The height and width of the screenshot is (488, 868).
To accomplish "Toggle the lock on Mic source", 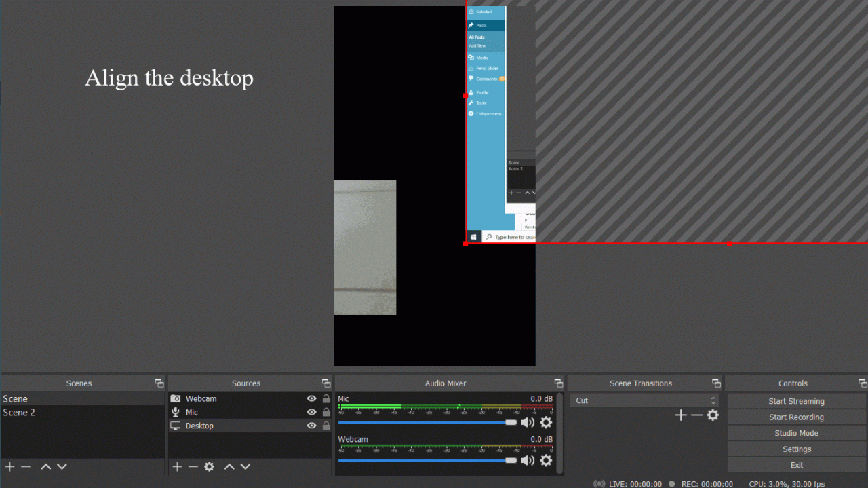I will tap(326, 412).
